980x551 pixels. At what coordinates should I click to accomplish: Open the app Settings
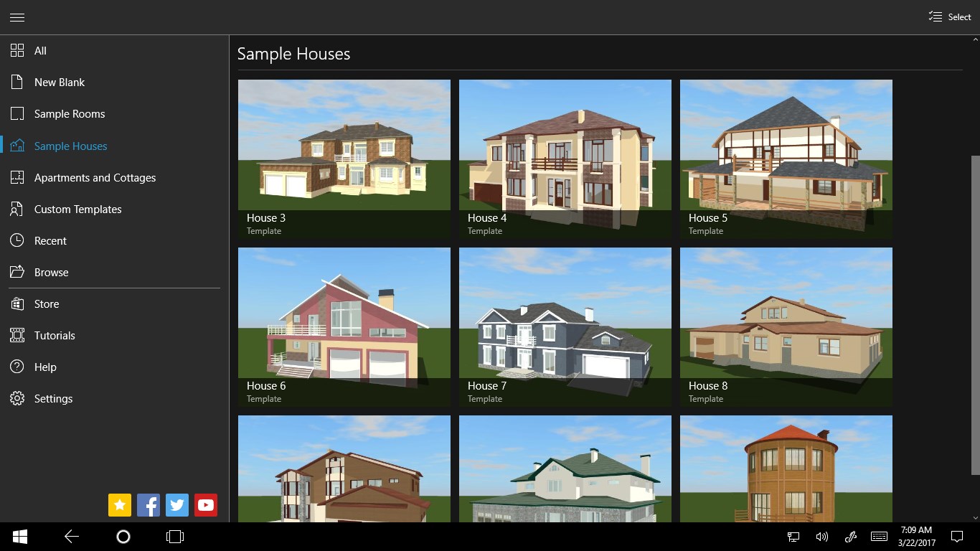click(53, 398)
